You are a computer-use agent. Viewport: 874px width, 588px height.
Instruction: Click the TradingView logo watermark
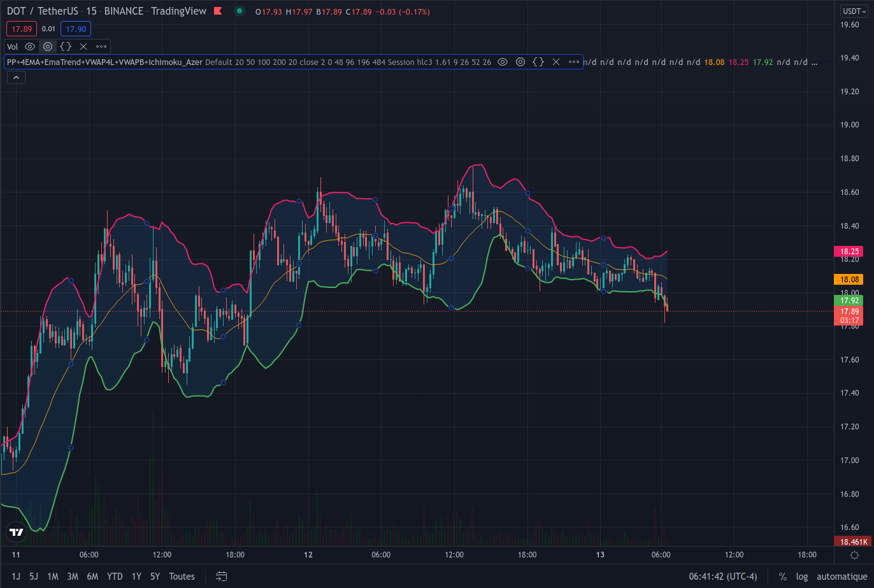(15, 533)
